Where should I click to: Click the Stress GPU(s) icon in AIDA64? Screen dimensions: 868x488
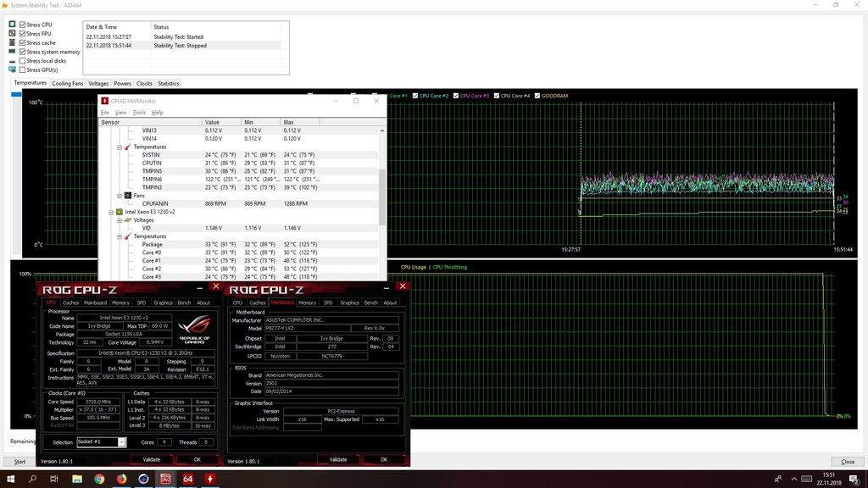pos(12,69)
